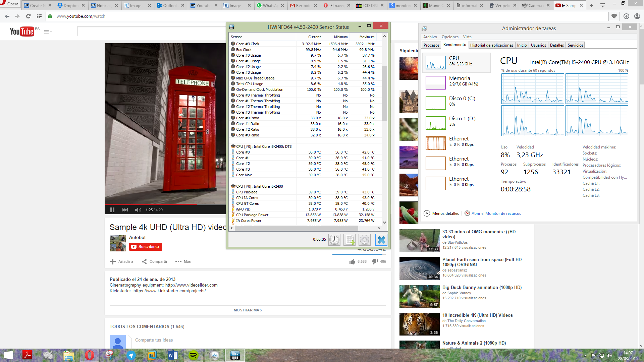Open Opera Speed Dial grid icon
The image size is (644, 362).
(39, 16)
